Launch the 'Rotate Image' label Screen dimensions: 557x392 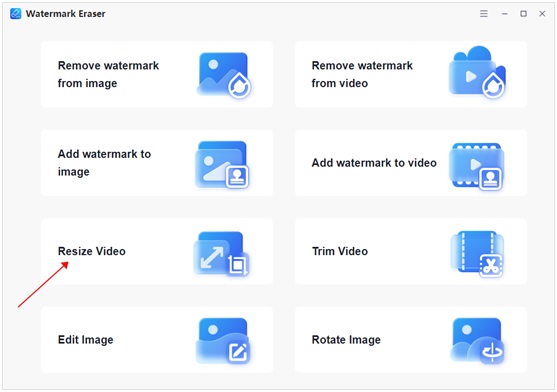point(346,340)
